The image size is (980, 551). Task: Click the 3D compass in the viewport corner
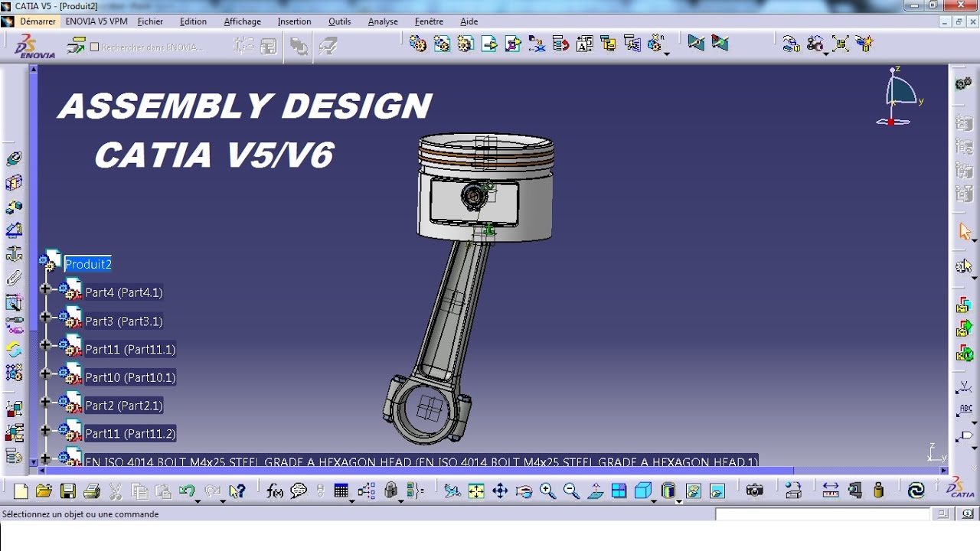pos(900,97)
